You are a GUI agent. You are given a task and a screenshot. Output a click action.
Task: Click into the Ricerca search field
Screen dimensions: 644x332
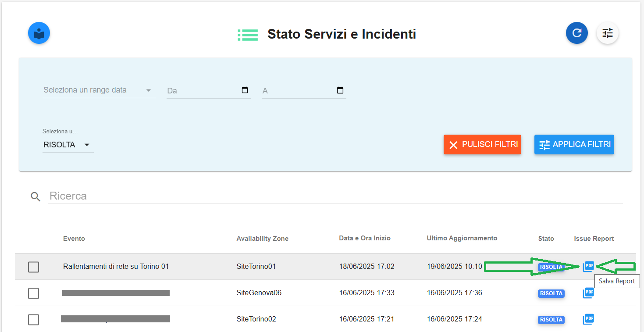coord(335,196)
